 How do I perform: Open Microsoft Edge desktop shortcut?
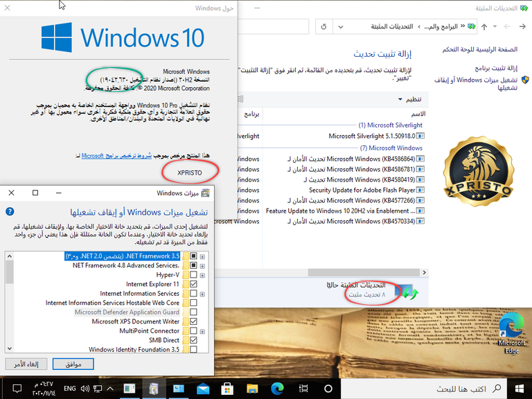tap(511, 332)
